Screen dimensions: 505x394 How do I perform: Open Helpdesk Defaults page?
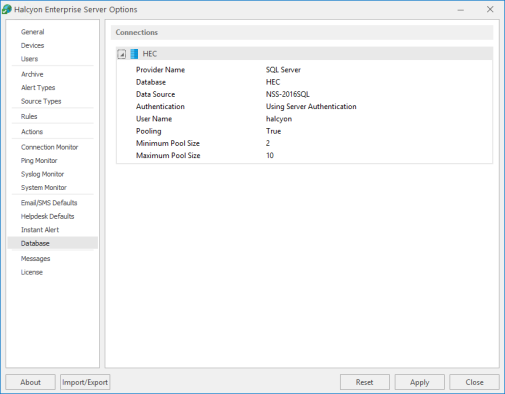pyautogui.click(x=47, y=216)
